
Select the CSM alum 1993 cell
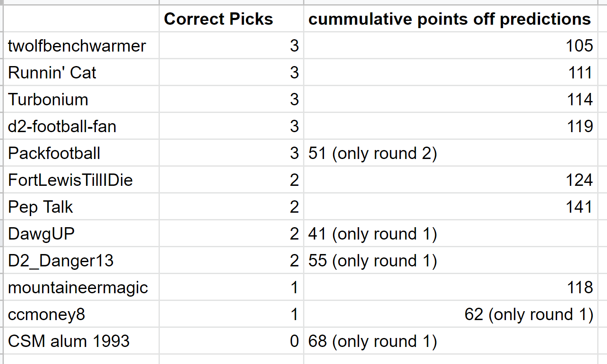(81, 341)
